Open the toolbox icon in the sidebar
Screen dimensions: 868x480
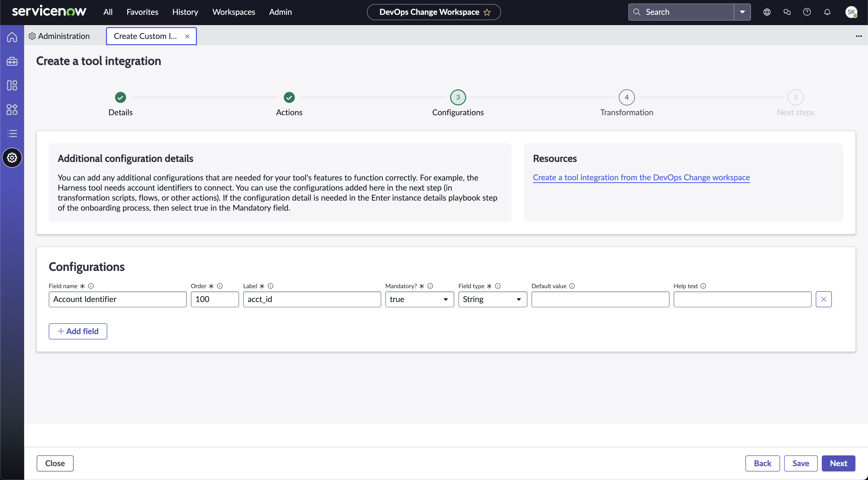(x=12, y=61)
